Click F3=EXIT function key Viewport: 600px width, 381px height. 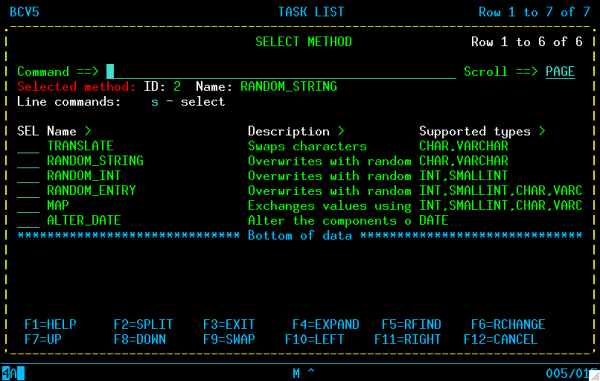point(229,324)
